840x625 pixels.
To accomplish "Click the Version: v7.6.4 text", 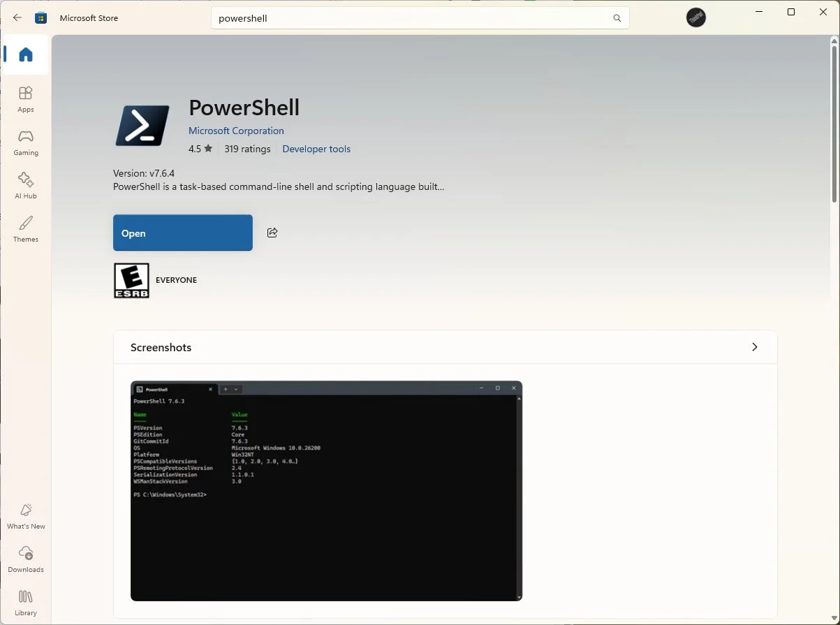I will (144, 173).
